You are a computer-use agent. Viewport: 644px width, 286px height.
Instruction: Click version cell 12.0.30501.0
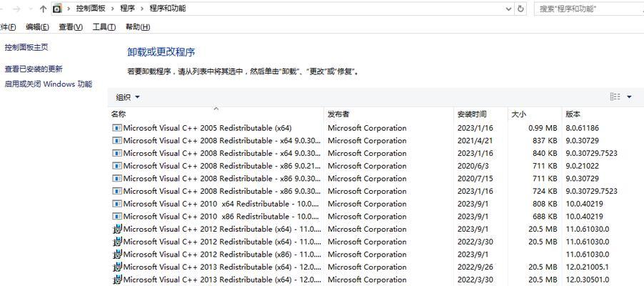(x=588, y=280)
